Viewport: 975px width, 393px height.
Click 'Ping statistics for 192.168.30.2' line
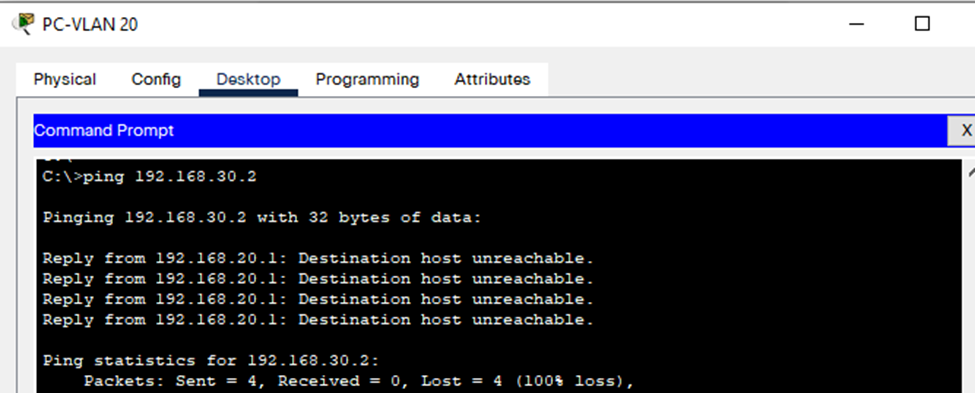pyautogui.click(x=210, y=361)
